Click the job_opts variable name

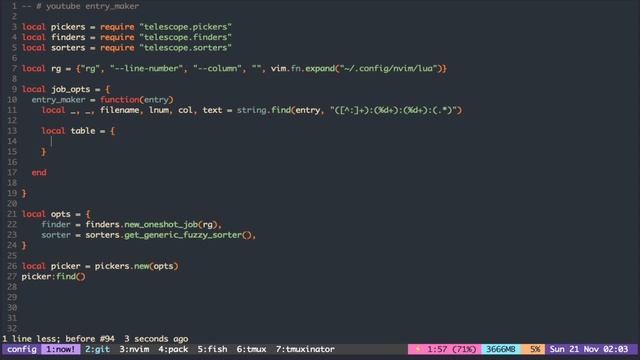pos(70,89)
